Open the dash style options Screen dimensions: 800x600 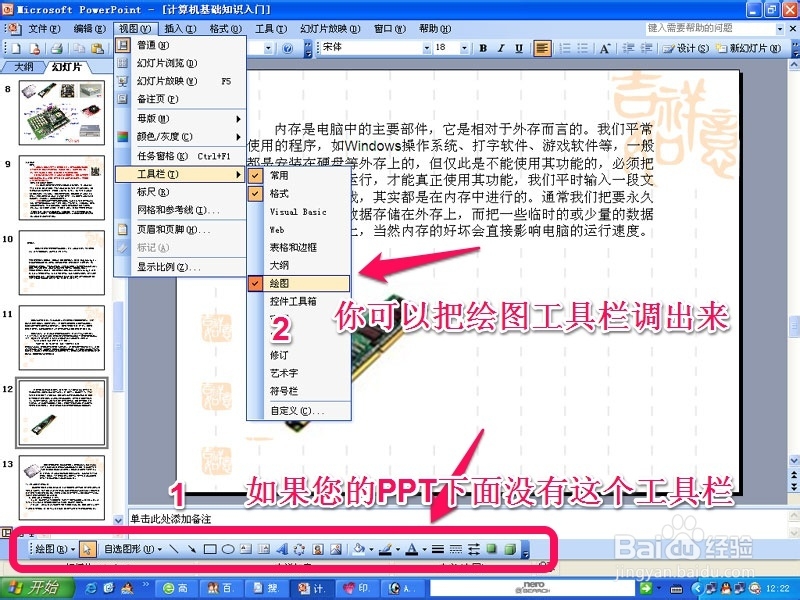[x=456, y=549]
